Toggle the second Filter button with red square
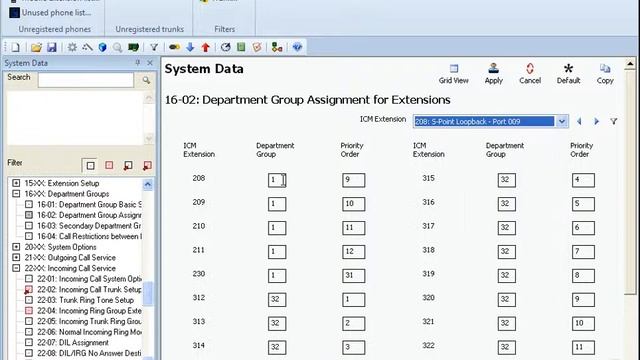 click(109, 165)
